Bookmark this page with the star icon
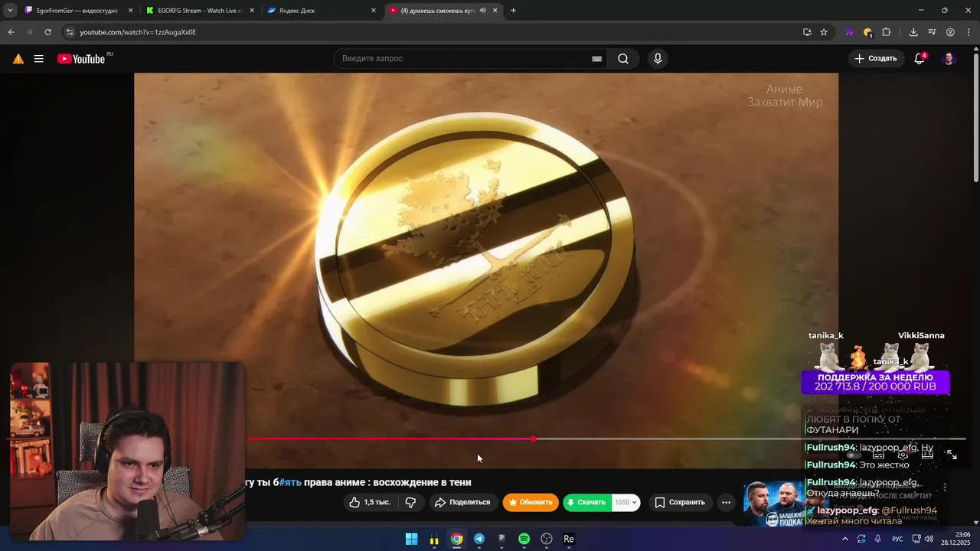 point(824,32)
